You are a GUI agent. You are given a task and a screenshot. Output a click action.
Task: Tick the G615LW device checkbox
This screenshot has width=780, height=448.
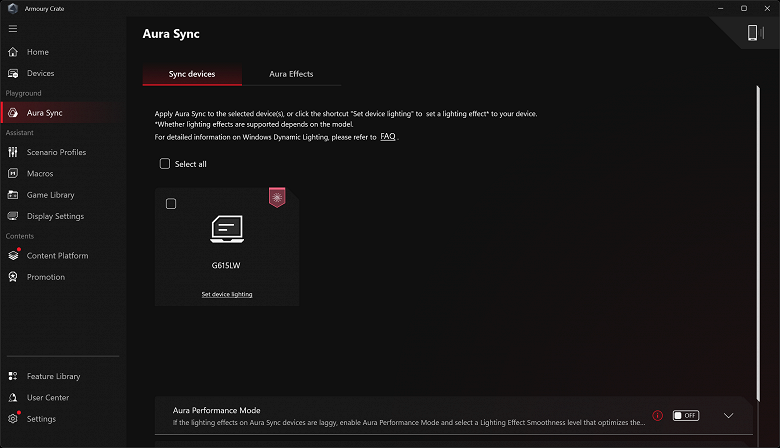point(171,204)
